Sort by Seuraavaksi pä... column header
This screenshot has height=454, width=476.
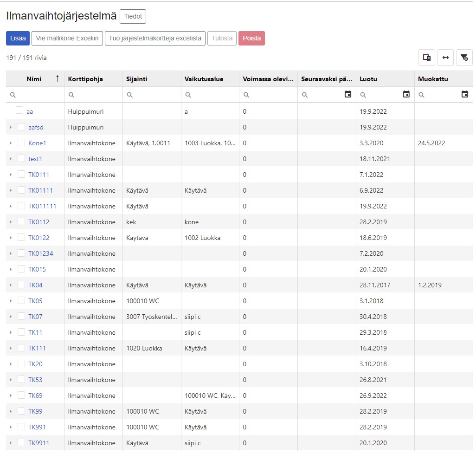(x=327, y=79)
